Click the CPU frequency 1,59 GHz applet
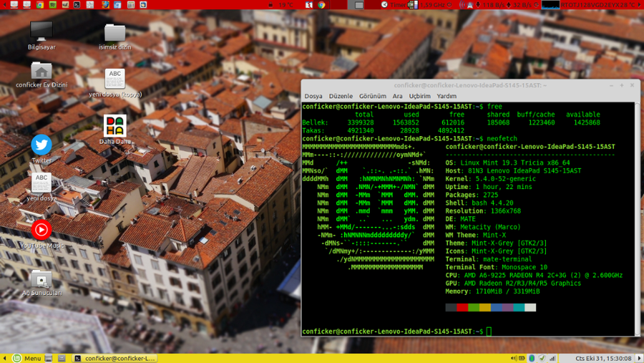Screen dimensions: 644x363 tap(429, 5)
